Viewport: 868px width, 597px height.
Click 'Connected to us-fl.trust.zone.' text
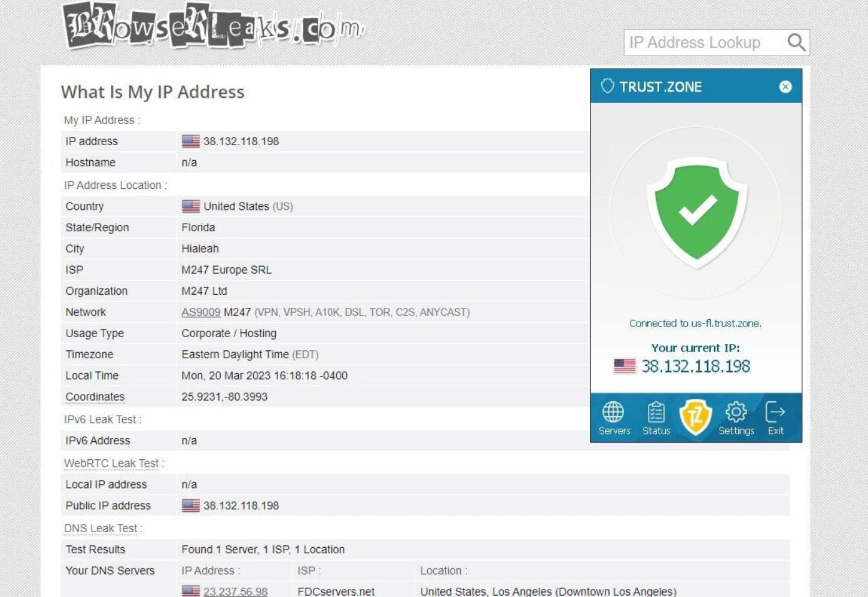pos(695,323)
